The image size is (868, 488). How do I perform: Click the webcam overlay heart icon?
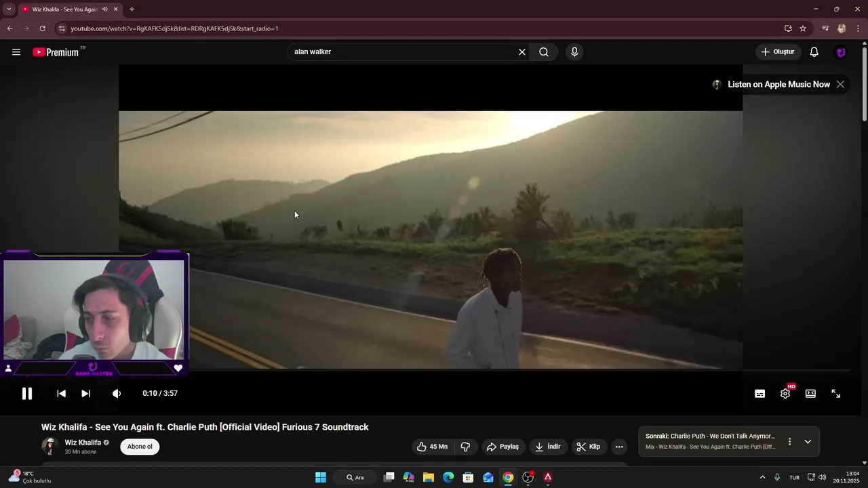point(178,368)
